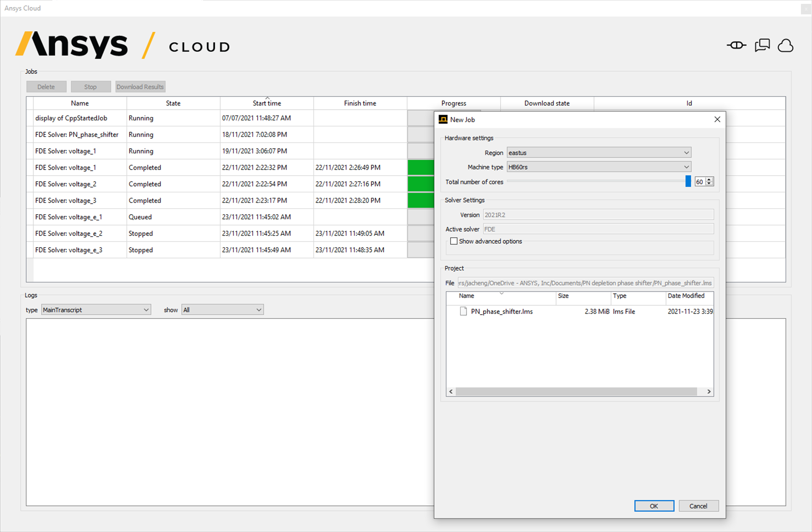Click the Version field showing 2021R2

coord(598,215)
